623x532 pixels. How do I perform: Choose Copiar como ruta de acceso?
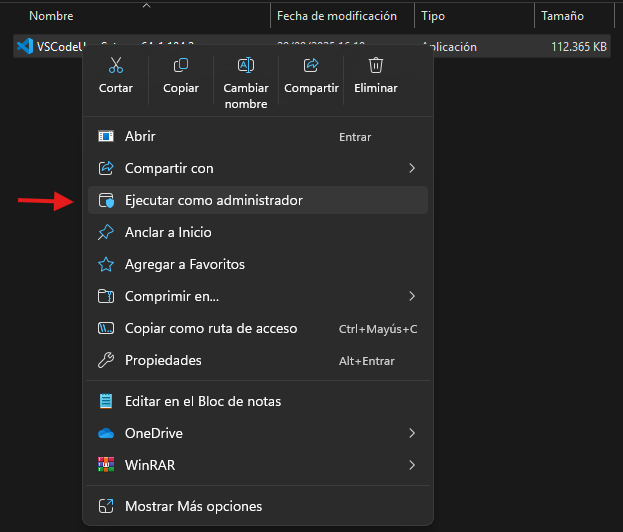[210, 328]
